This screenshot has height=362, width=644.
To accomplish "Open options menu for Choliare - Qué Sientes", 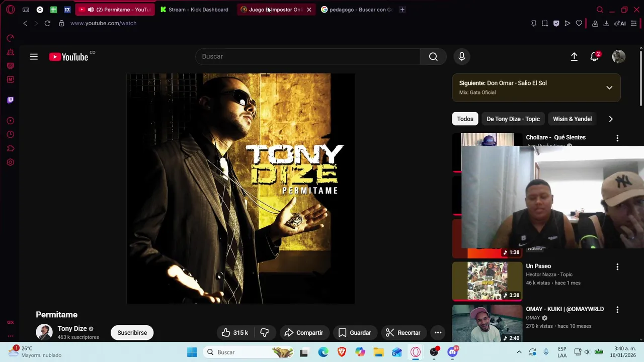I will [x=617, y=138].
